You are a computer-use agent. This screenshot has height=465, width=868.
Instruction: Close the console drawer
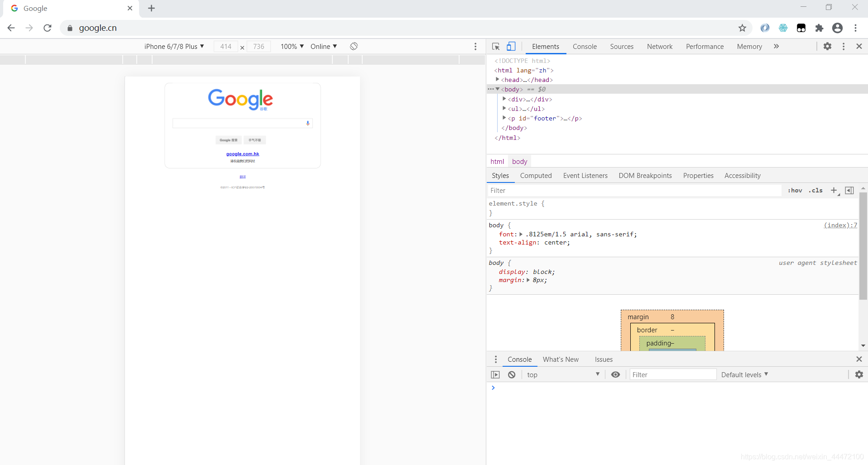coord(859,359)
